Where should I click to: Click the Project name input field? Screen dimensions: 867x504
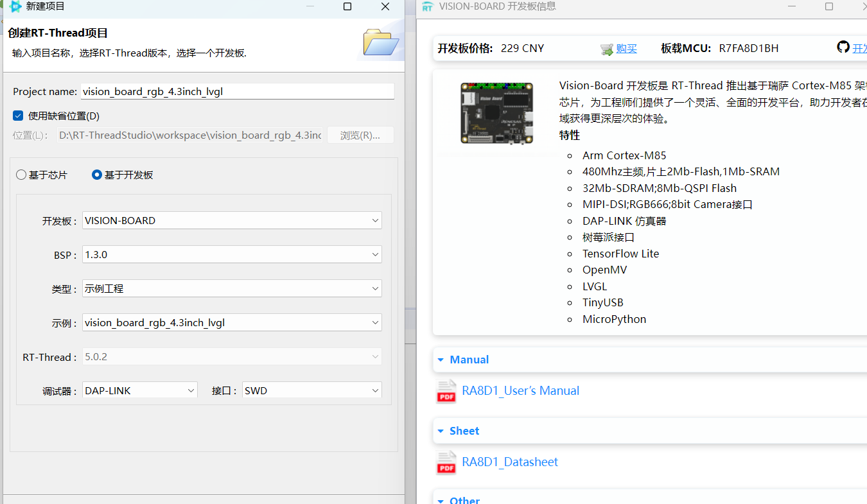(x=238, y=92)
